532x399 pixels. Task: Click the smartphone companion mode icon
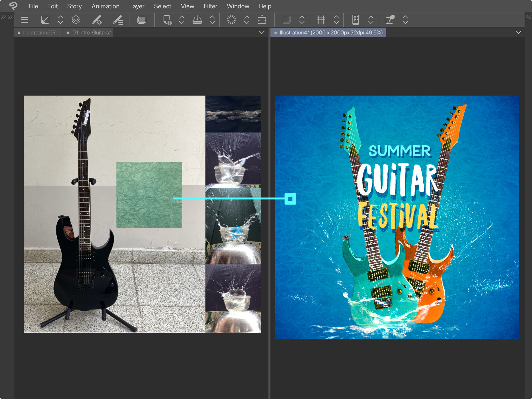(355, 20)
